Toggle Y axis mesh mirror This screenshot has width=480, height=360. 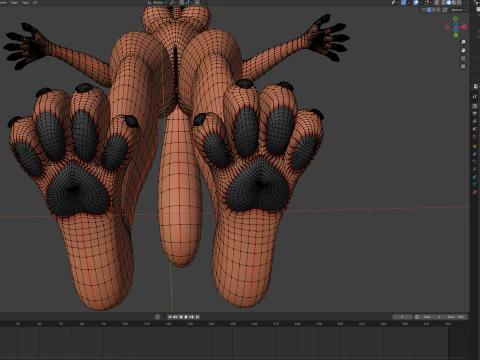tap(433, 10)
